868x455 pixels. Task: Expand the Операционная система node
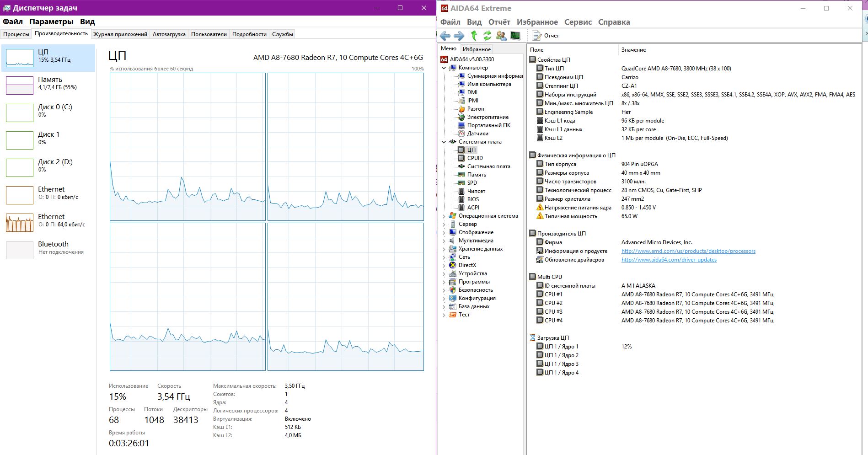tap(444, 216)
